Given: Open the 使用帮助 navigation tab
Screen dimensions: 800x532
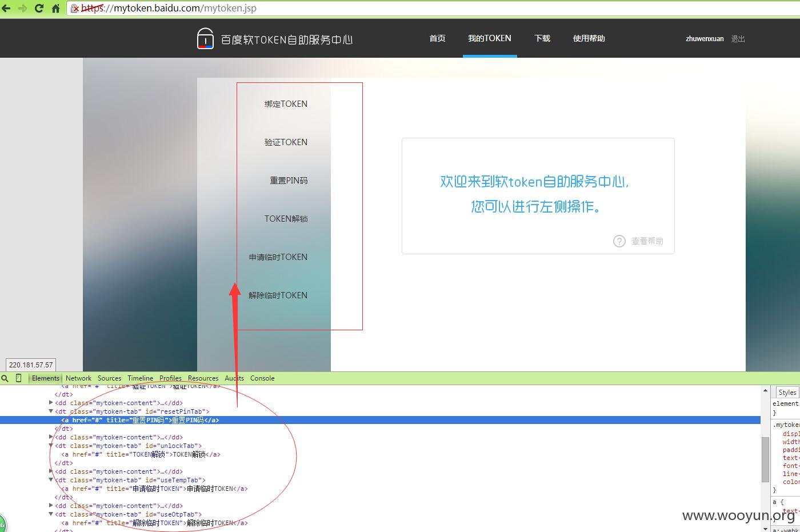Looking at the screenshot, I should [589, 38].
